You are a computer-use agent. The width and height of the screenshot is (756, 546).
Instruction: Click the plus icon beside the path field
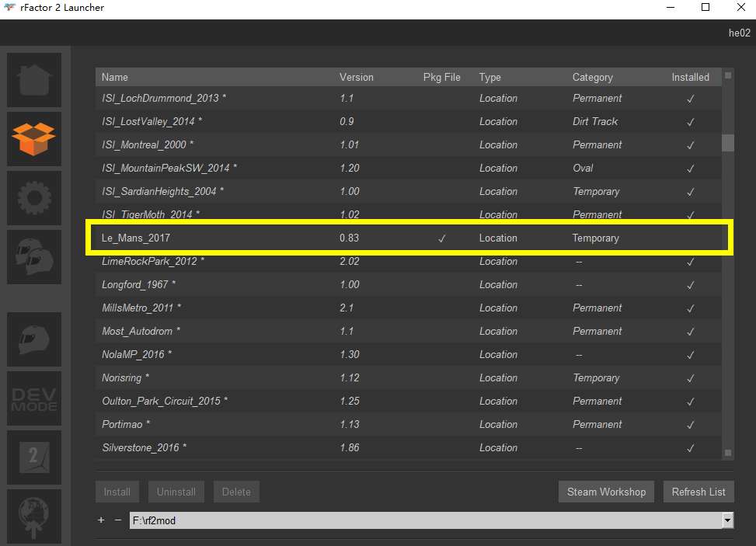pyautogui.click(x=101, y=520)
